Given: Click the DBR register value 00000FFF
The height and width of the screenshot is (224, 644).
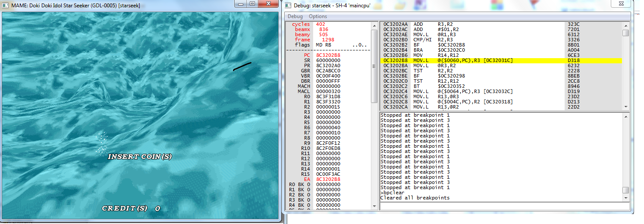Looking at the screenshot, I should 328,81.
